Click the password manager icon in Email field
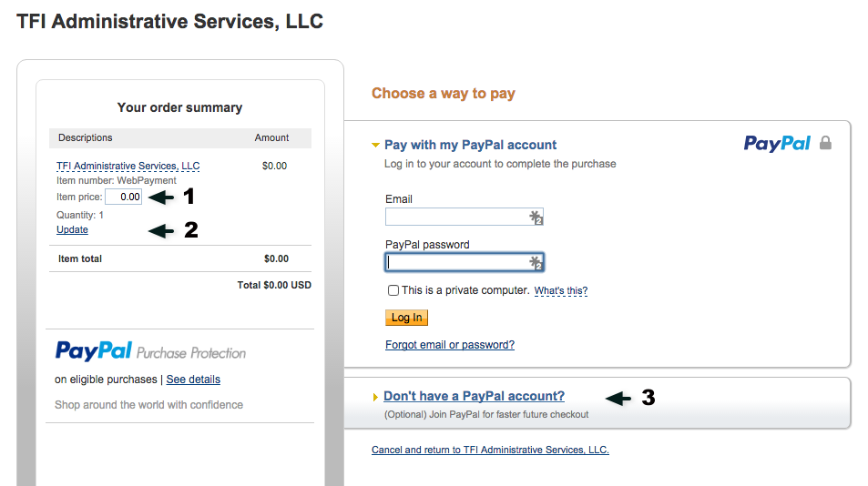The height and width of the screenshot is (486, 868). 536,218
